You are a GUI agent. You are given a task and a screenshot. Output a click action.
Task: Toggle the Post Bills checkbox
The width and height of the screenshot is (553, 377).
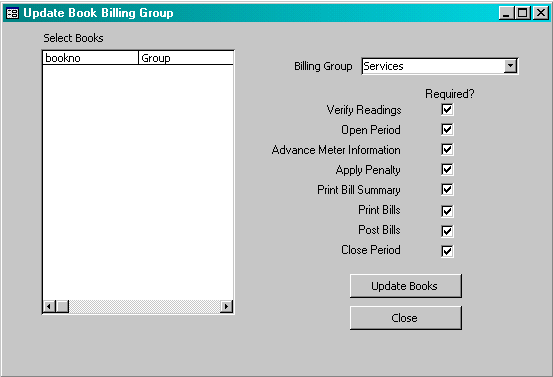(x=447, y=231)
